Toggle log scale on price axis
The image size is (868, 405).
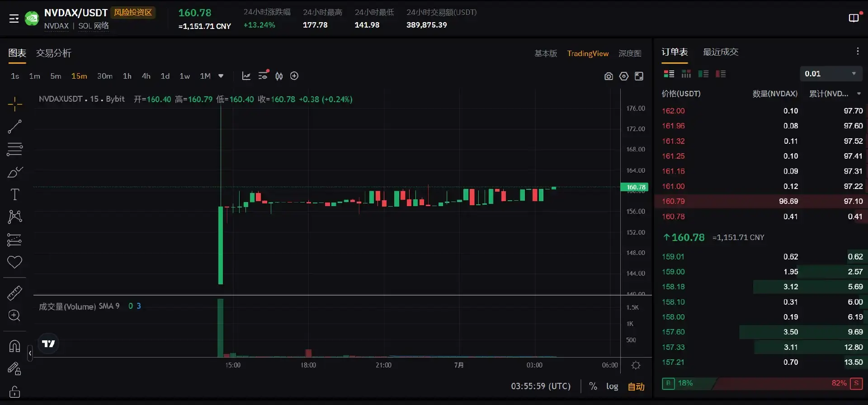click(612, 386)
